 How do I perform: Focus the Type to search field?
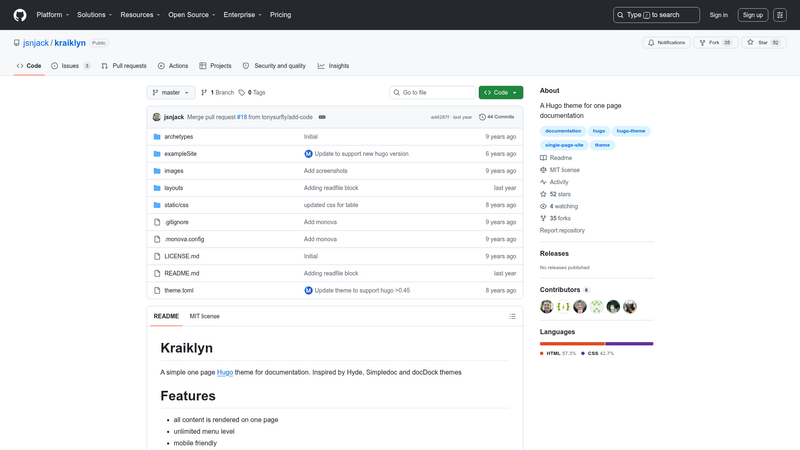[656, 15]
